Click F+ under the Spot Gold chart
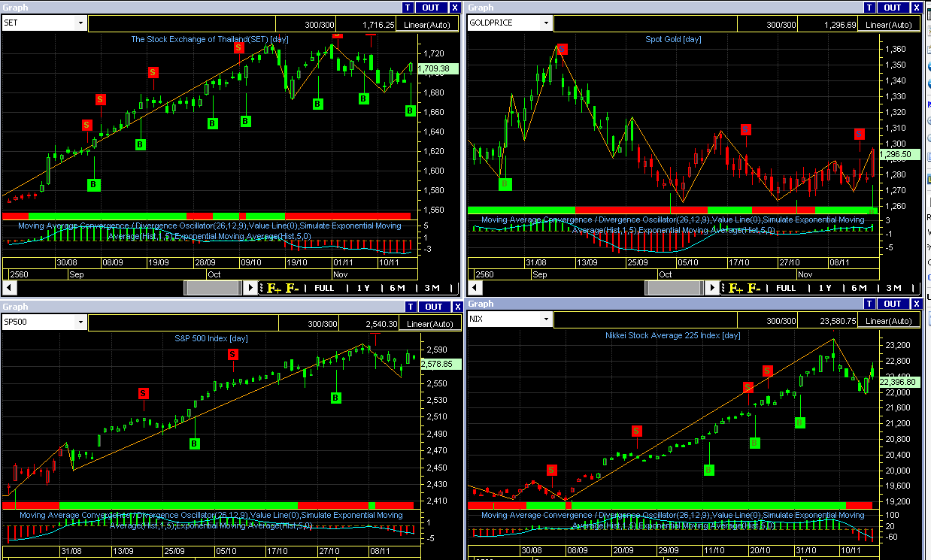The width and height of the screenshot is (931, 560). click(734, 288)
